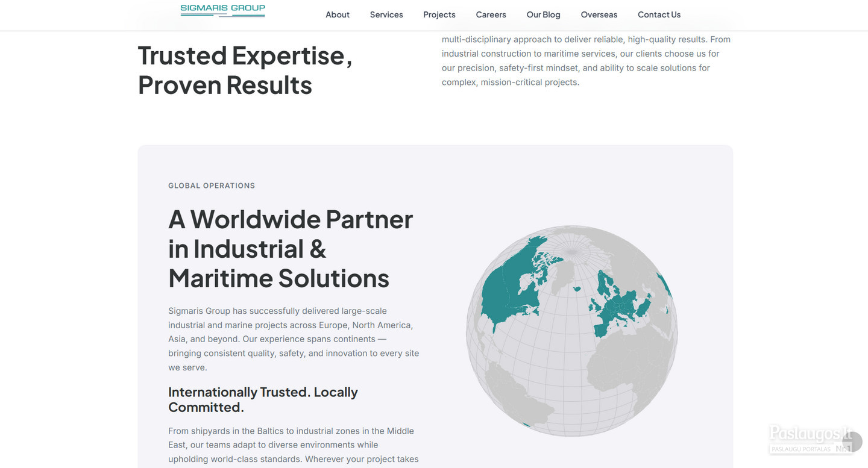Viewport: 868px width, 468px height.
Task: Click the paragraph mentioning 'multi-disciplinary approach'
Action: [x=586, y=61]
